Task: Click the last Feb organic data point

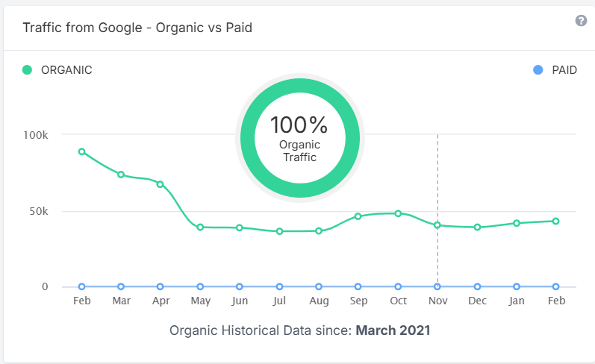Action: coord(556,221)
